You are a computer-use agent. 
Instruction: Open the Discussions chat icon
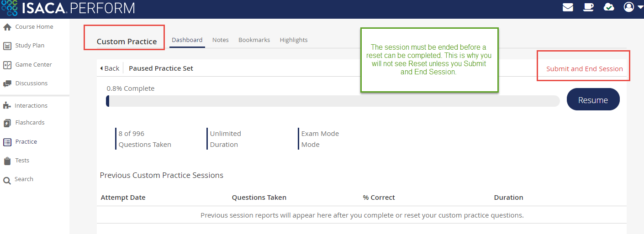coord(7,83)
